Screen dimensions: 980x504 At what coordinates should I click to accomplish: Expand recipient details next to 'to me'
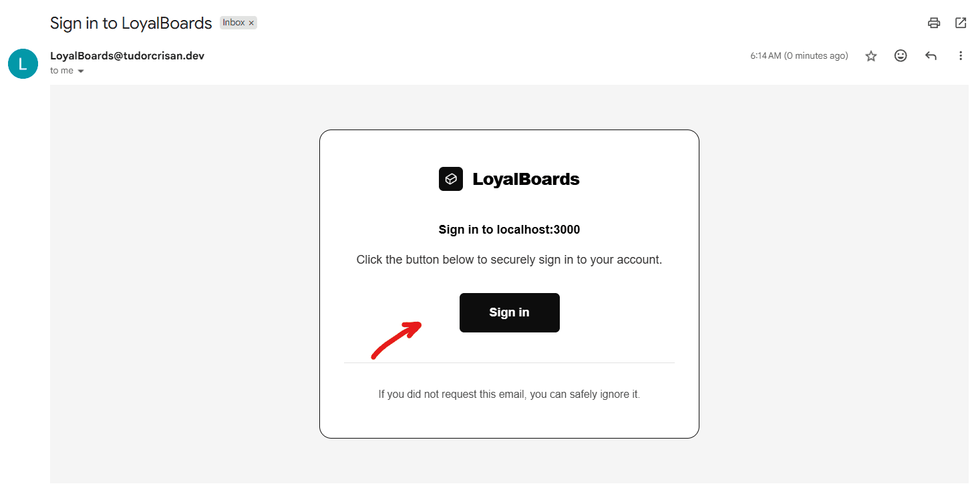[x=81, y=71]
